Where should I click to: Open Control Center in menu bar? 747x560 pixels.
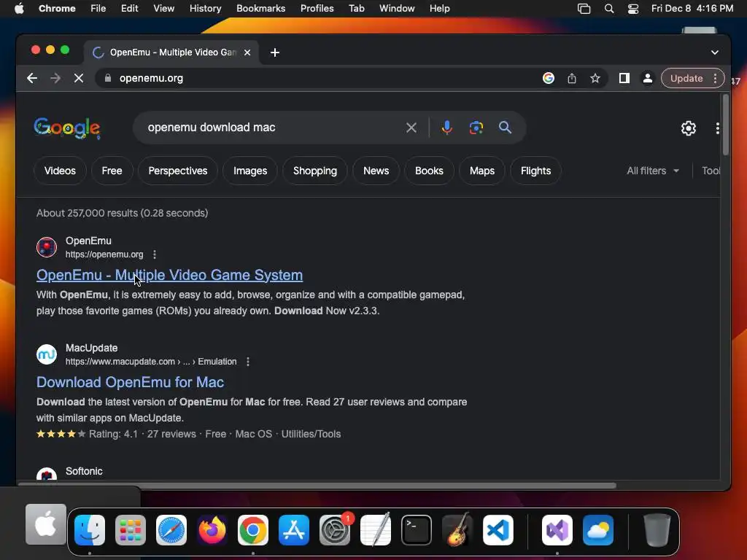(x=632, y=8)
